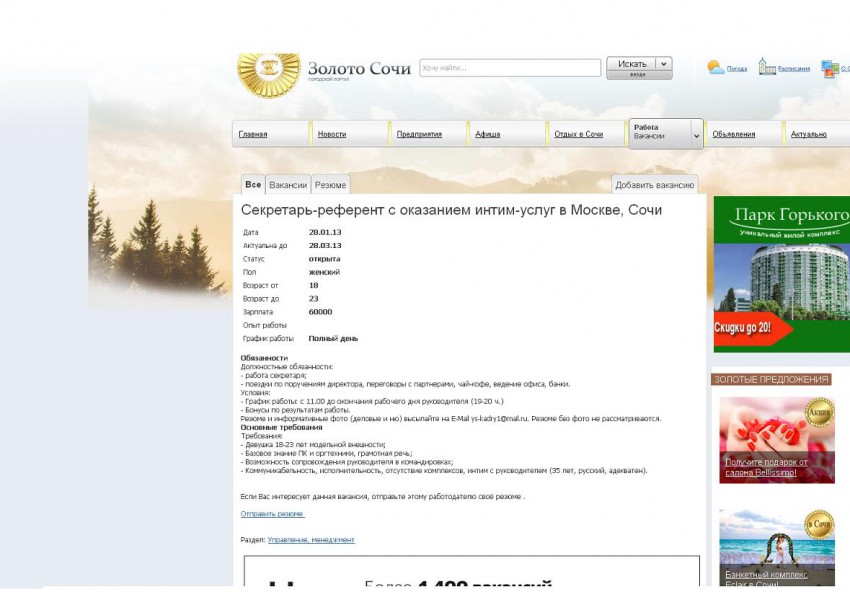Click the colored squares icon at far right
This screenshot has width=850, height=592.
[x=829, y=69]
